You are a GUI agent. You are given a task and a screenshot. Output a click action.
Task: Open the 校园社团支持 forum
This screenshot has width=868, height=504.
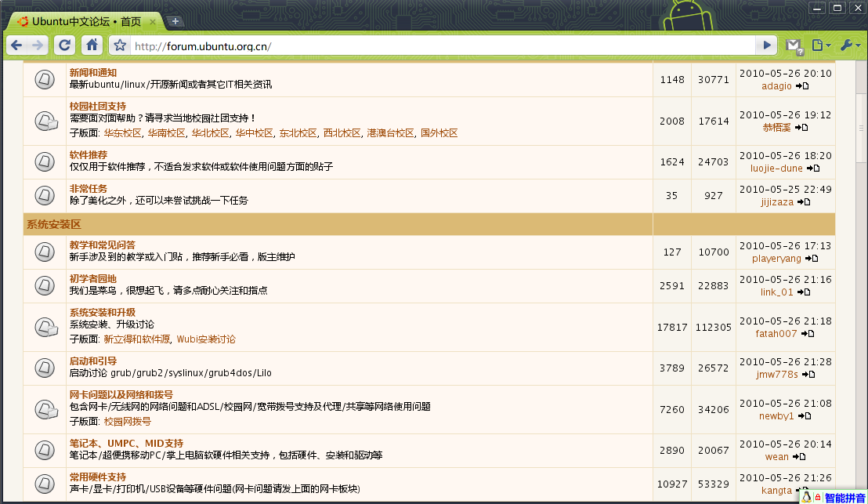[x=98, y=107]
